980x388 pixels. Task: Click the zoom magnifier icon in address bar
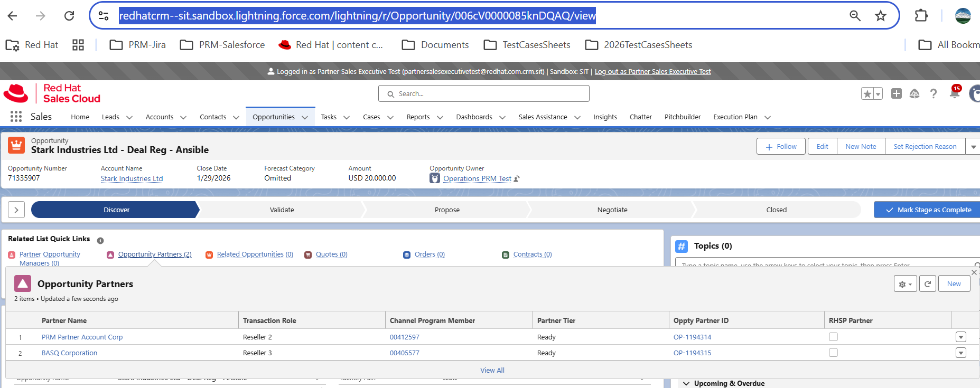pyautogui.click(x=855, y=16)
